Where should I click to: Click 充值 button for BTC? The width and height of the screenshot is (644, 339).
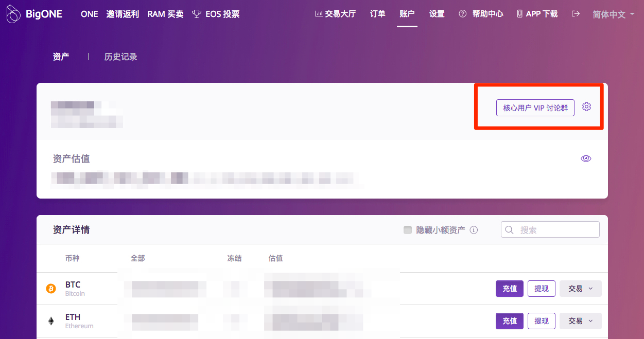(x=510, y=289)
